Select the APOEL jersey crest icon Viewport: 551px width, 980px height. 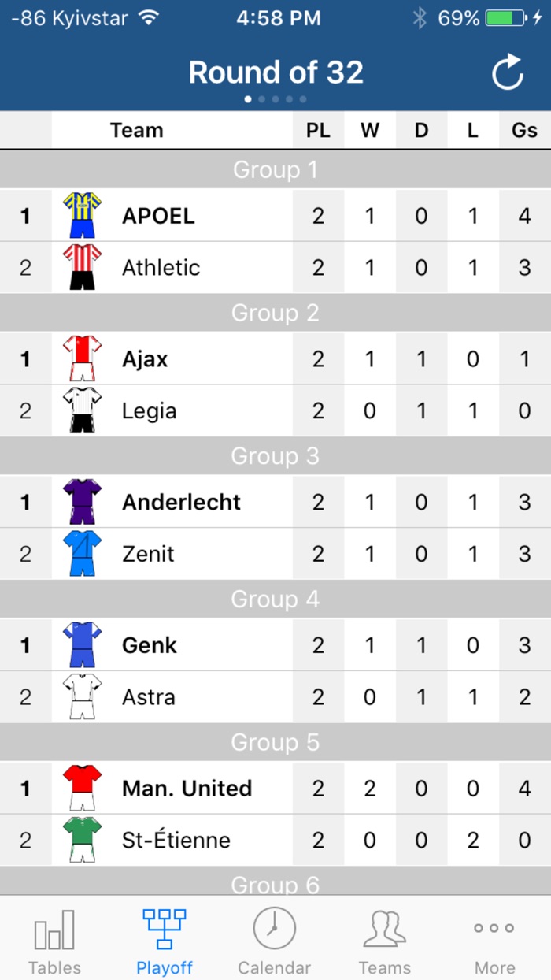point(81,215)
